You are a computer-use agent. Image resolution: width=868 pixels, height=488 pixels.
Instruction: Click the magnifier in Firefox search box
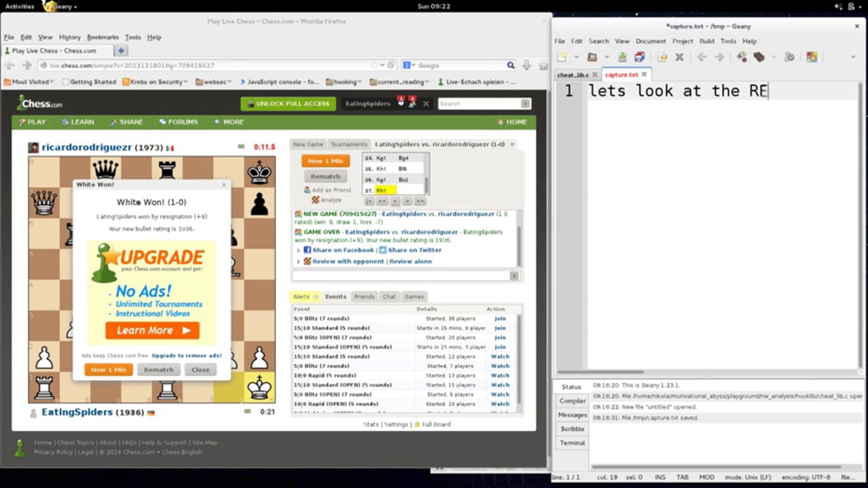coord(510,65)
